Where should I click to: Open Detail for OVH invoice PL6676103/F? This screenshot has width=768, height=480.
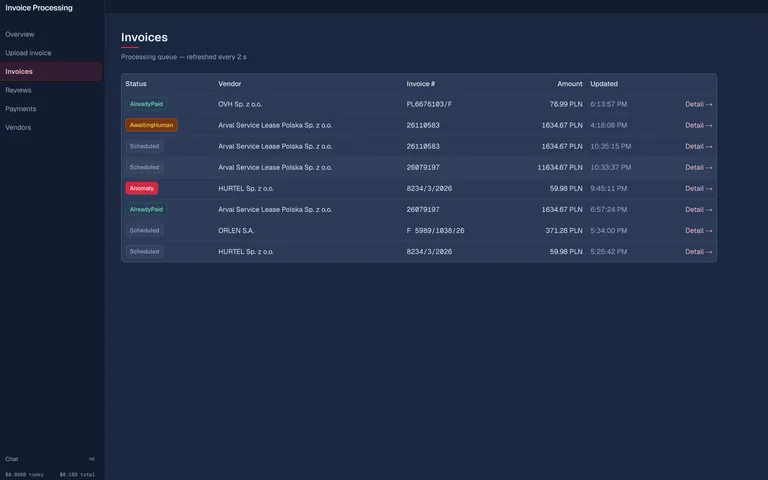(x=698, y=104)
